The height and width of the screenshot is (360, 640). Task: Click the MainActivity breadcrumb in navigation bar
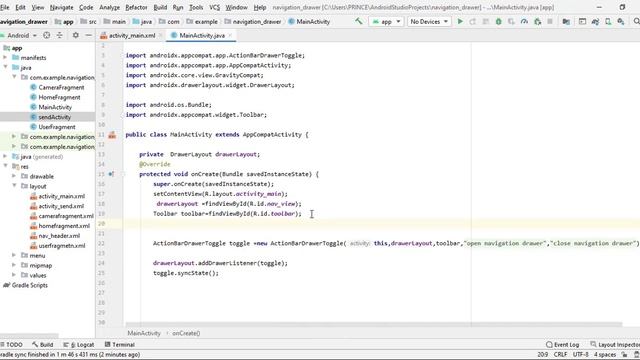pyautogui.click(x=309, y=22)
